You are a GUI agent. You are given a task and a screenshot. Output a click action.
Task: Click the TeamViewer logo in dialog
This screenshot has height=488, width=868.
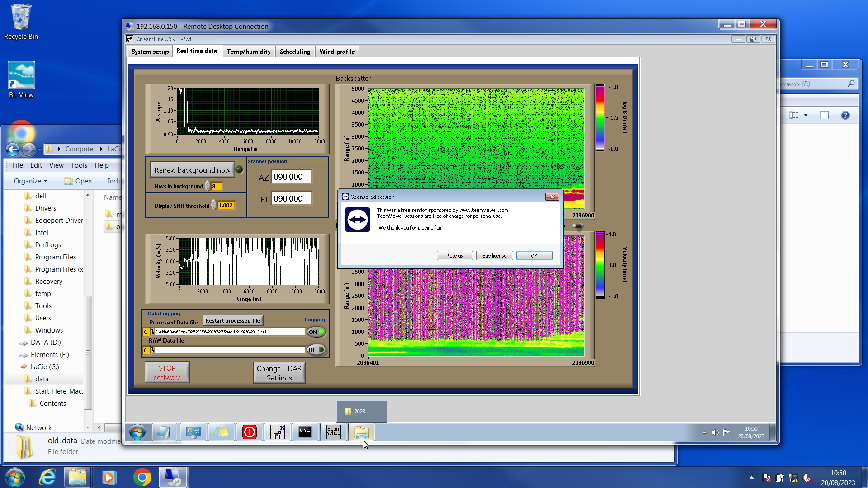[357, 220]
